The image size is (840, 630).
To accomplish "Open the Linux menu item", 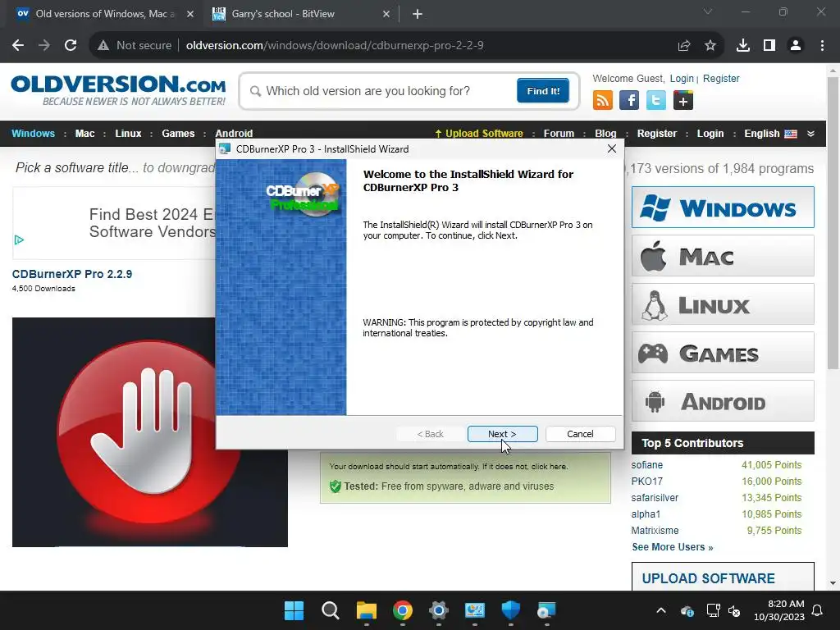I will tap(128, 134).
